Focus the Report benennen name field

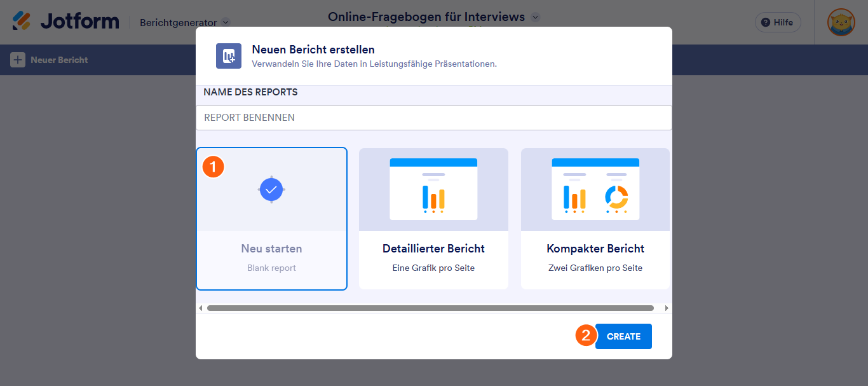(x=434, y=118)
